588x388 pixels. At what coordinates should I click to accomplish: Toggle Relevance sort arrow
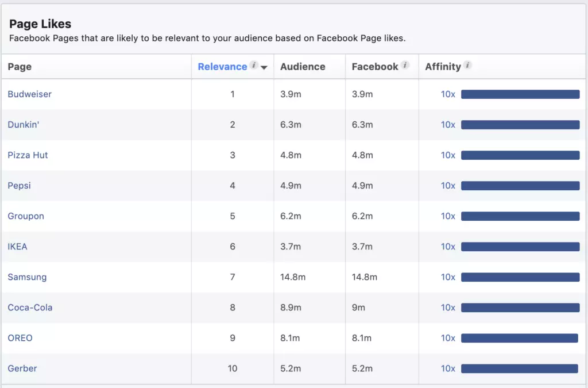click(x=264, y=67)
